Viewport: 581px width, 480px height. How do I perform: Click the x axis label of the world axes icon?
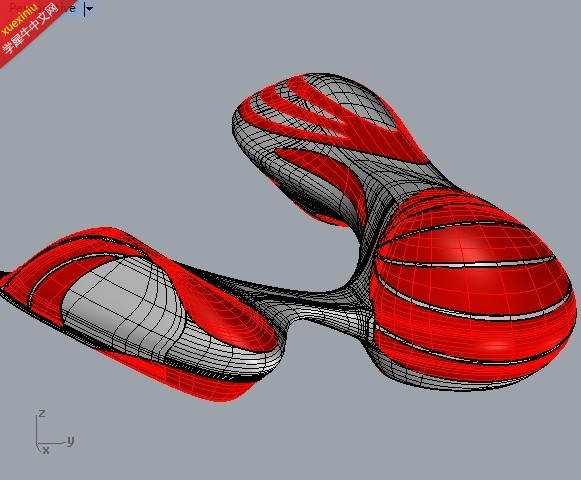pyautogui.click(x=46, y=450)
